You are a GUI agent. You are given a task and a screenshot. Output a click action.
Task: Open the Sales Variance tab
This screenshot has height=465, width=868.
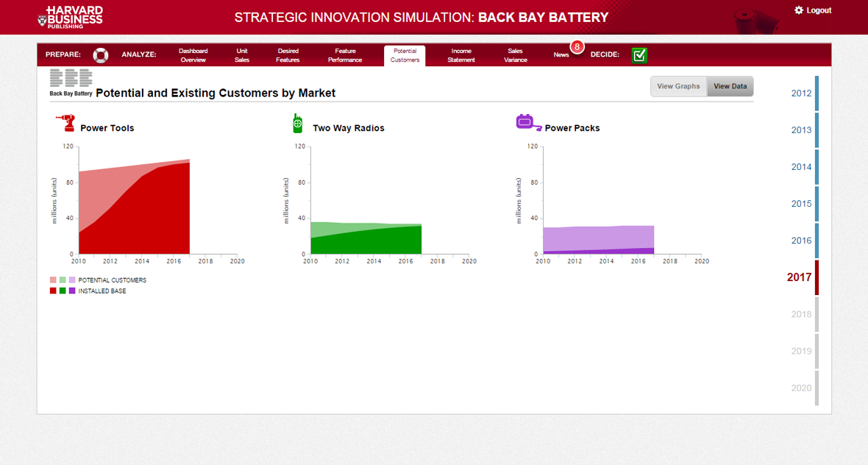[x=515, y=55]
